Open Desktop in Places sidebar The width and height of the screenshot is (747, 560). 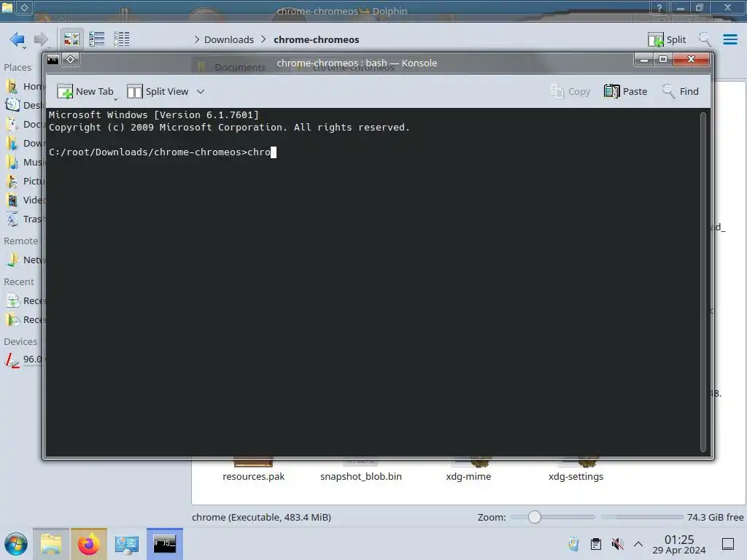pyautogui.click(x=24, y=105)
